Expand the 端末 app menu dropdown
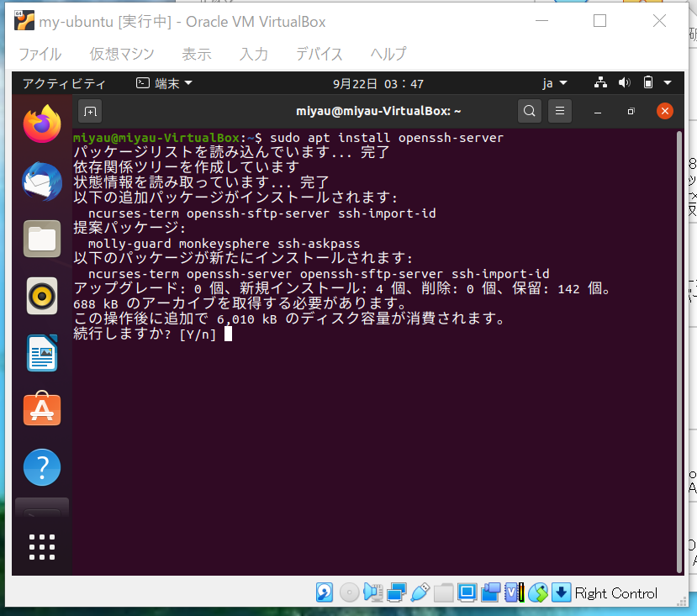697x616 pixels. [x=164, y=83]
